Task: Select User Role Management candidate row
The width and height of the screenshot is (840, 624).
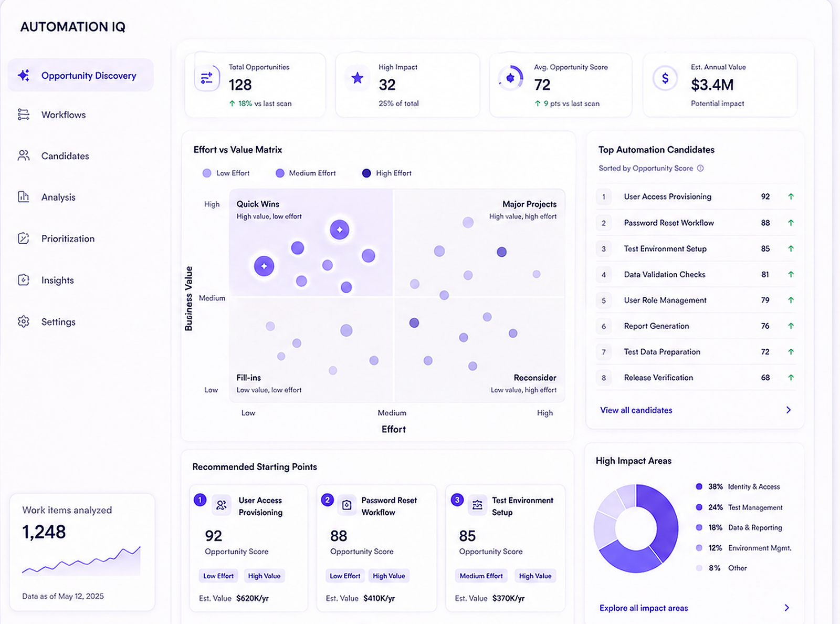Action: (x=696, y=300)
